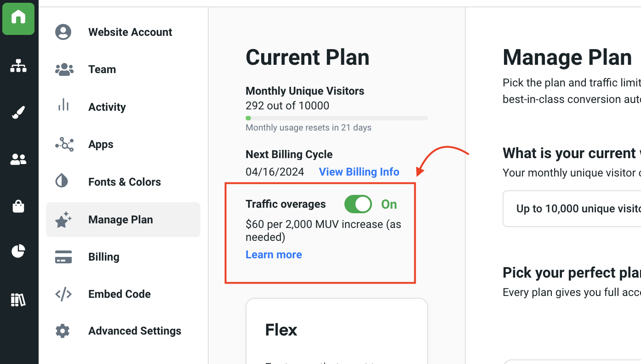Open the Apps menu item

point(101,144)
